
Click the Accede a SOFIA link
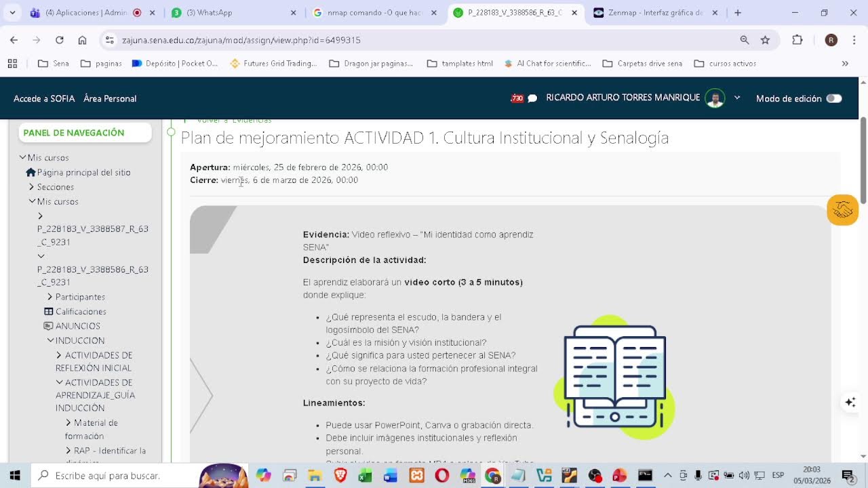tap(44, 98)
